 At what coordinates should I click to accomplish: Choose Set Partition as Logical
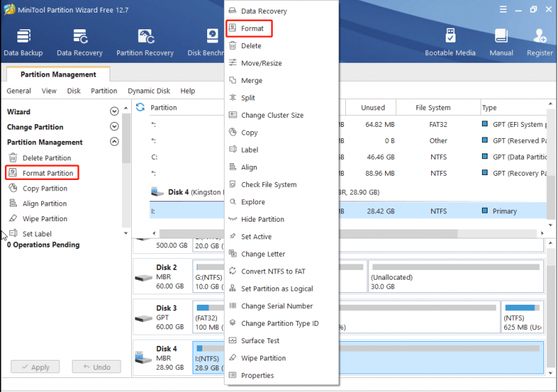coord(281,289)
